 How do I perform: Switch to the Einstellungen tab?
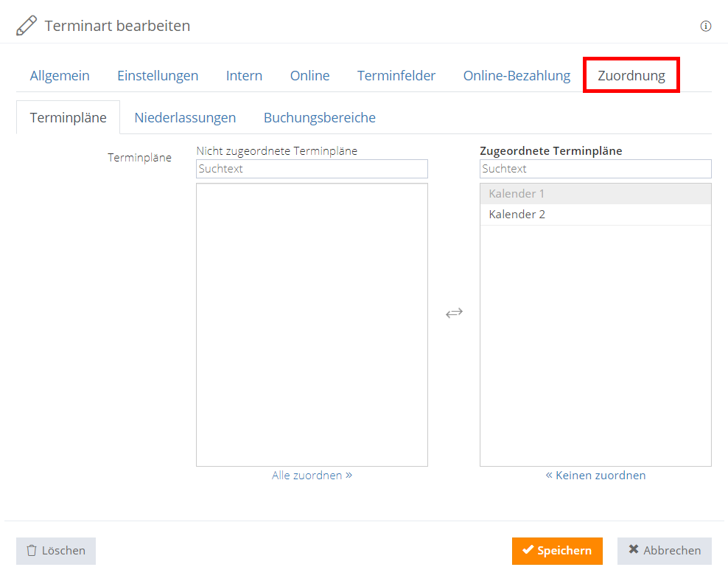pyautogui.click(x=158, y=76)
